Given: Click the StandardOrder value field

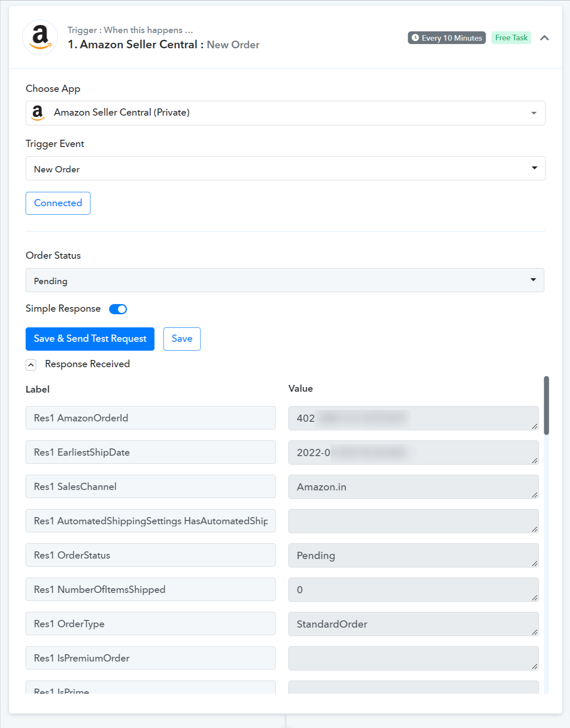Looking at the screenshot, I should click(413, 624).
